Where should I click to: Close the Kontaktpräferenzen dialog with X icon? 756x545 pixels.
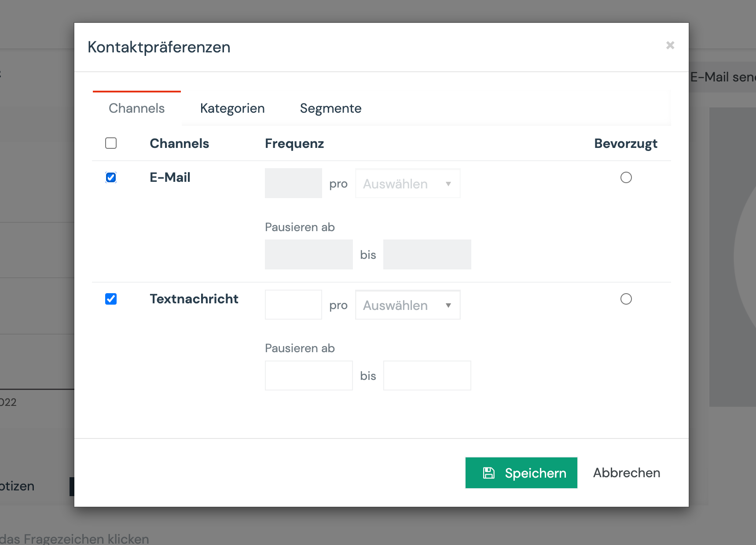(x=670, y=45)
